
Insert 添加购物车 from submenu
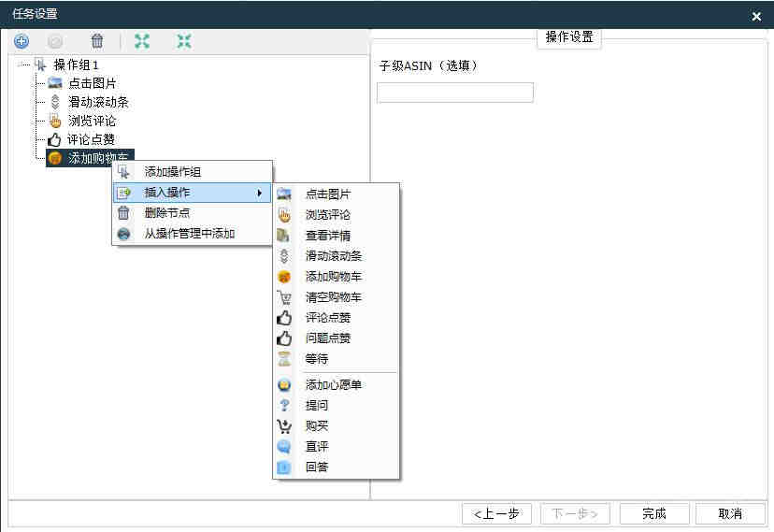tap(336, 277)
